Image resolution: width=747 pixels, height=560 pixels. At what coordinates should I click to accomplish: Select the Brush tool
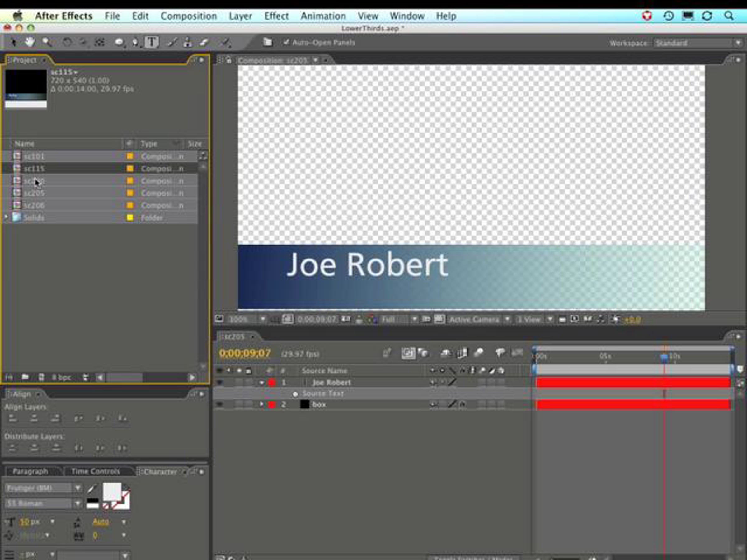(172, 43)
